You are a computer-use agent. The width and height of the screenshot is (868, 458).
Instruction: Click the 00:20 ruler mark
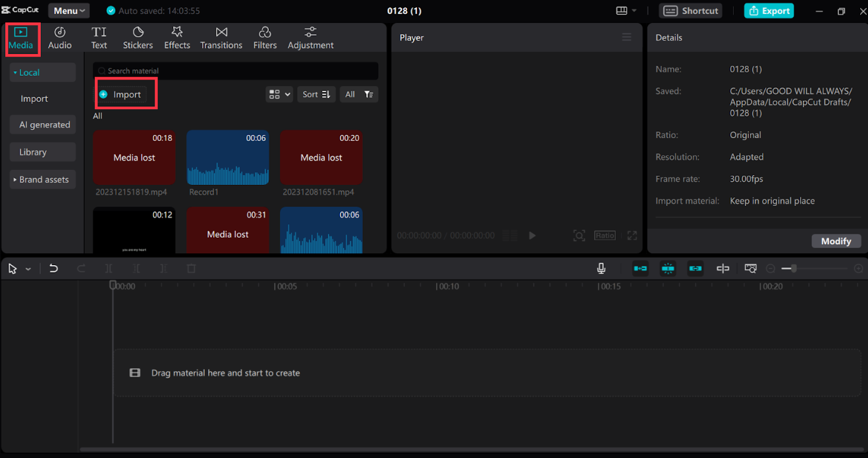tap(771, 286)
